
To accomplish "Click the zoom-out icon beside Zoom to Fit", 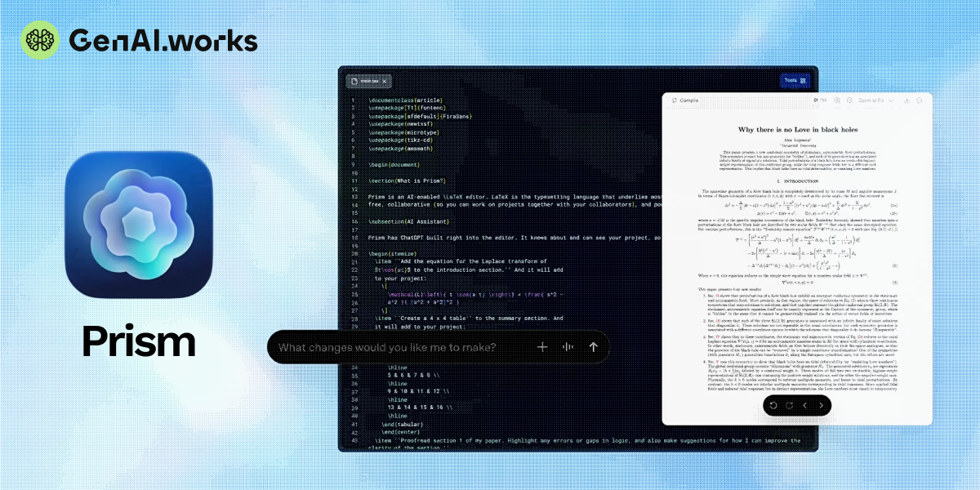I will point(849,100).
